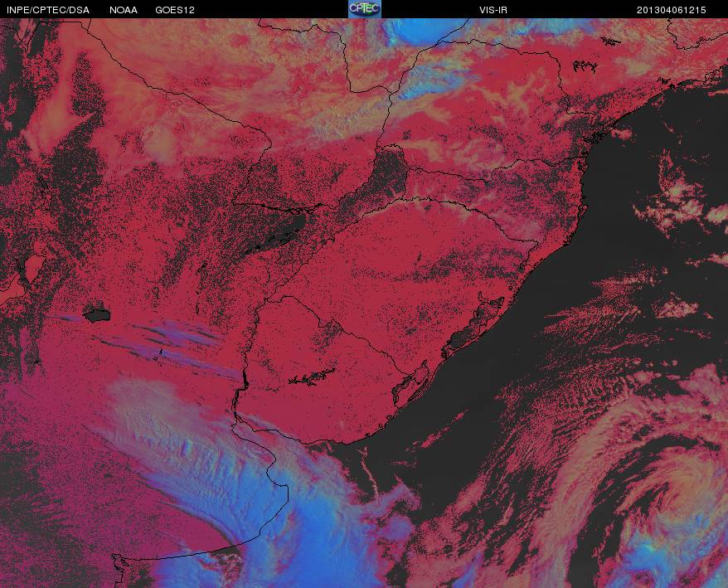This screenshot has height=588, width=728.
Task: Select the INPE/CPTEC/DSA header text
Action: coord(48,10)
